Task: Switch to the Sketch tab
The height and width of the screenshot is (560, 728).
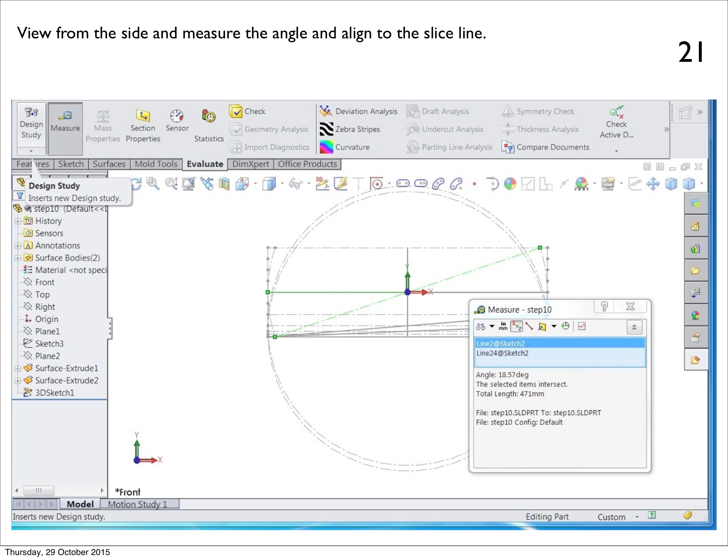Action: (x=71, y=164)
